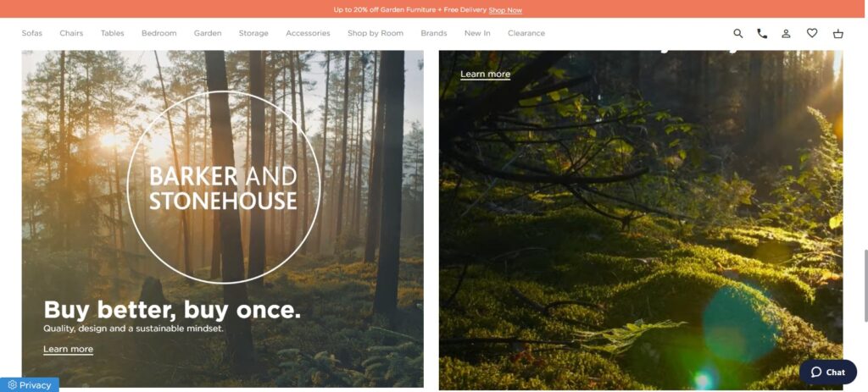This screenshot has width=868, height=392.
Task: Click the Privacy gear icon
Action: [x=12, y=385]
